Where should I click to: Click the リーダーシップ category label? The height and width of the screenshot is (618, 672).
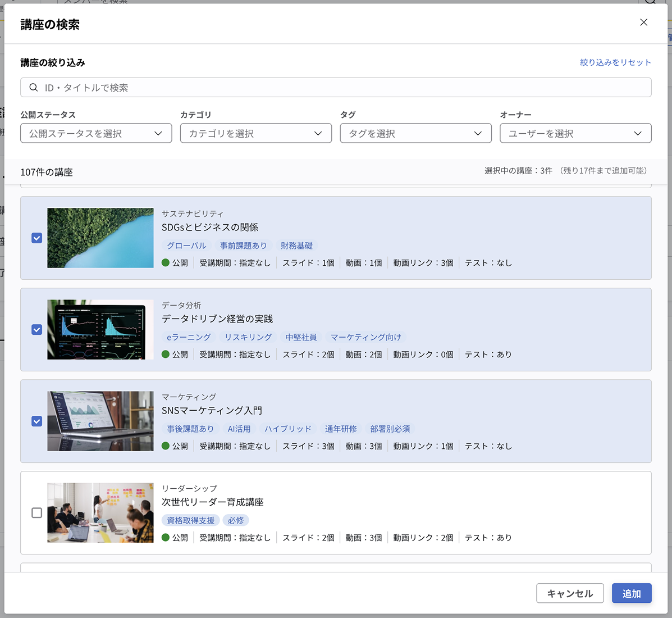(x=189, y=488)
